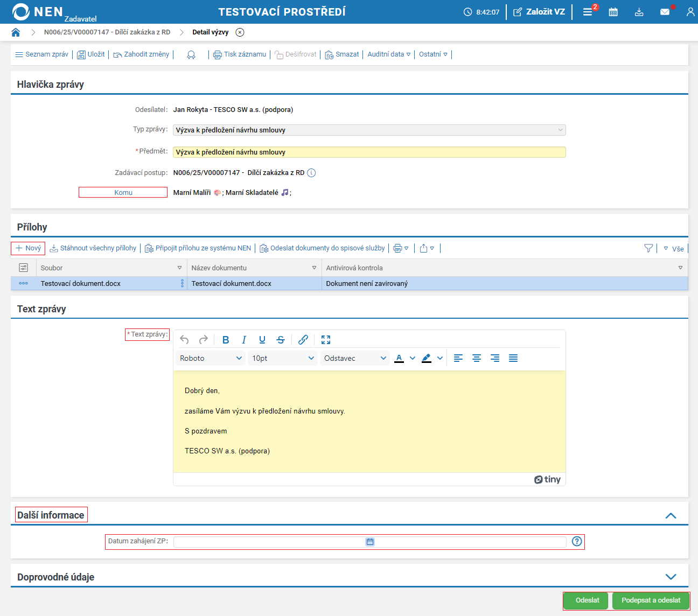Collapse the Další informace section
This screenshot has width=698, height=616.
671,515
